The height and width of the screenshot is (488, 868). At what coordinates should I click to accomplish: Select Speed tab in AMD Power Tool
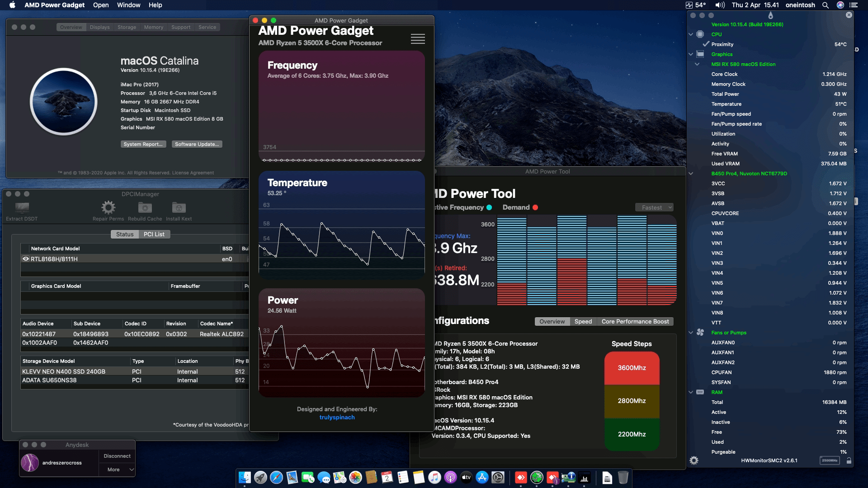coord(583,321)
